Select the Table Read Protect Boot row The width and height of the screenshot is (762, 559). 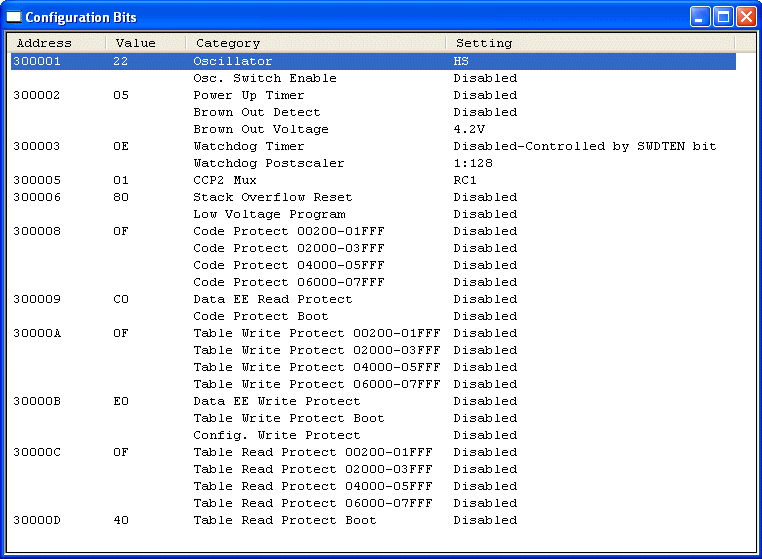coord(373,521)
